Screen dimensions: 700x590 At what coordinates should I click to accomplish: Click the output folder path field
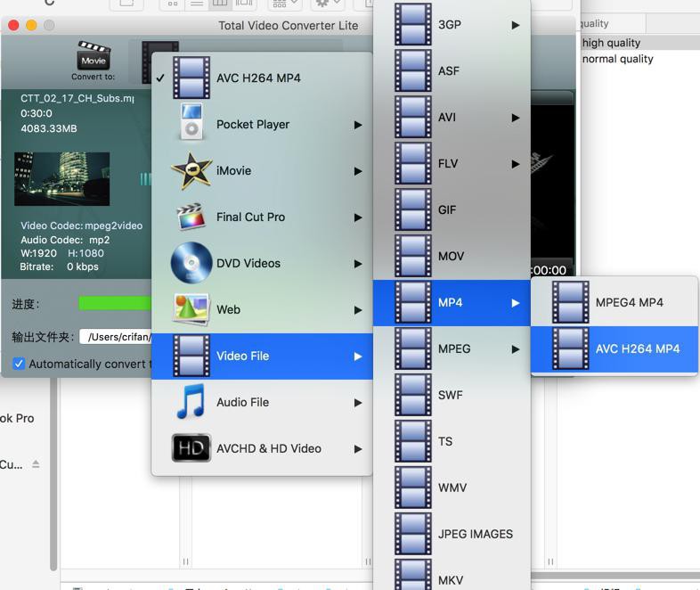point(116,337)
